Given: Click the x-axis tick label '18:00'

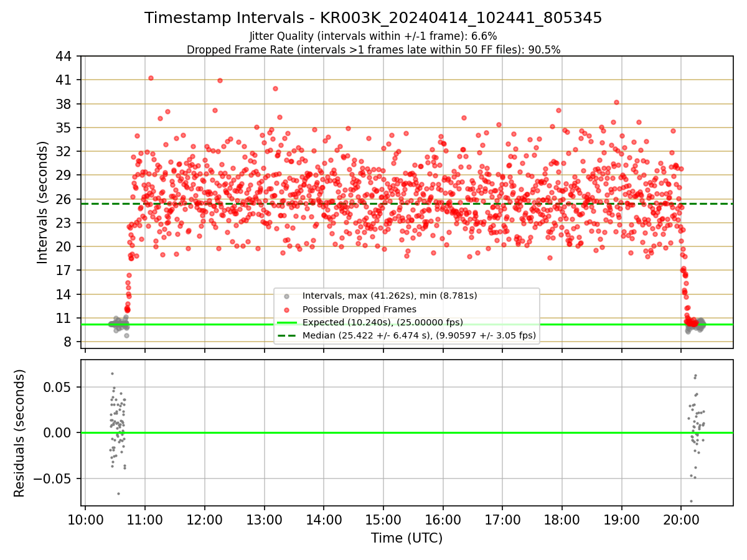Looking at the screenshot, I should pos(562,520).
